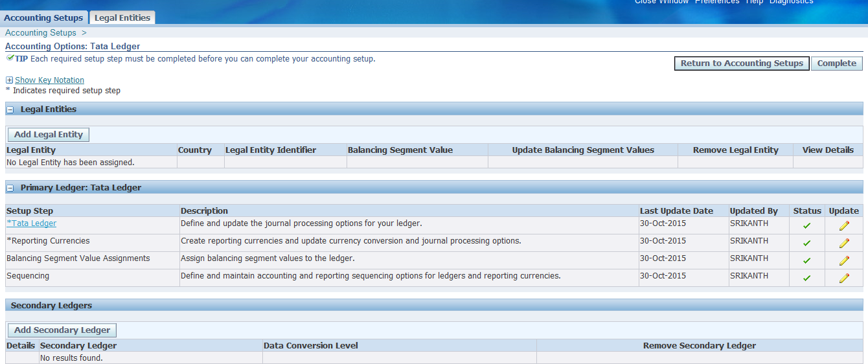This screenshot has height=364, width=868.
Task: Switch to the Legal Entities tab
Action: pyautogui.click(x=122, y=17)
